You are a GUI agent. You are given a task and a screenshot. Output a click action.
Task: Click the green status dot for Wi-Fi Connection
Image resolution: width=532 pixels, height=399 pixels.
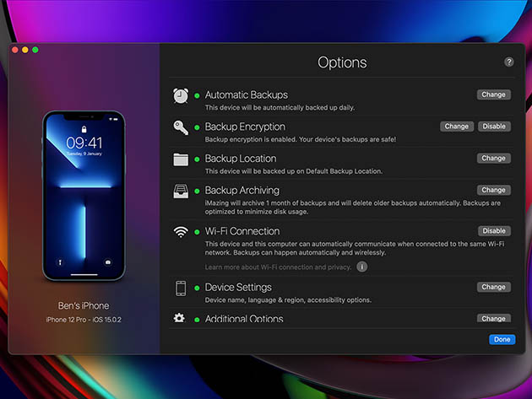coord(197,232)
